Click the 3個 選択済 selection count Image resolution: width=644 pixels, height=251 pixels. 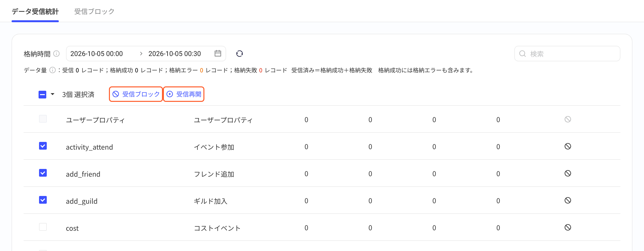pyautogui.click(x=78, y=95)
